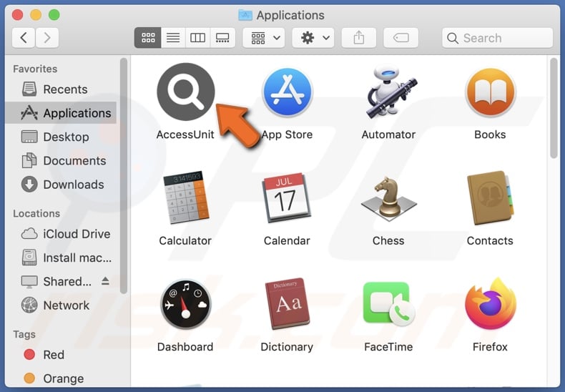Image resolution: width=565 pixels, height=392 pixels.
Task: Eject the Shared... volume
Action: coord(105,281)
